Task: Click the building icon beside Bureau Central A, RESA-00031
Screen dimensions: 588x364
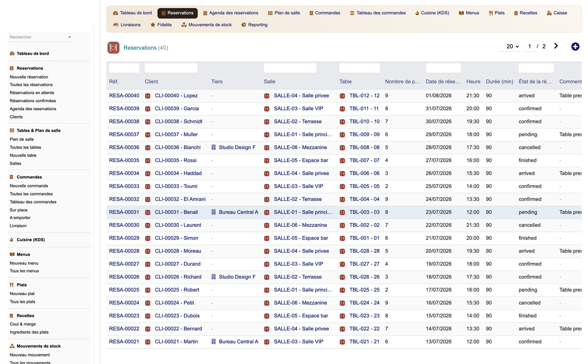Action: tap(214, 212)
